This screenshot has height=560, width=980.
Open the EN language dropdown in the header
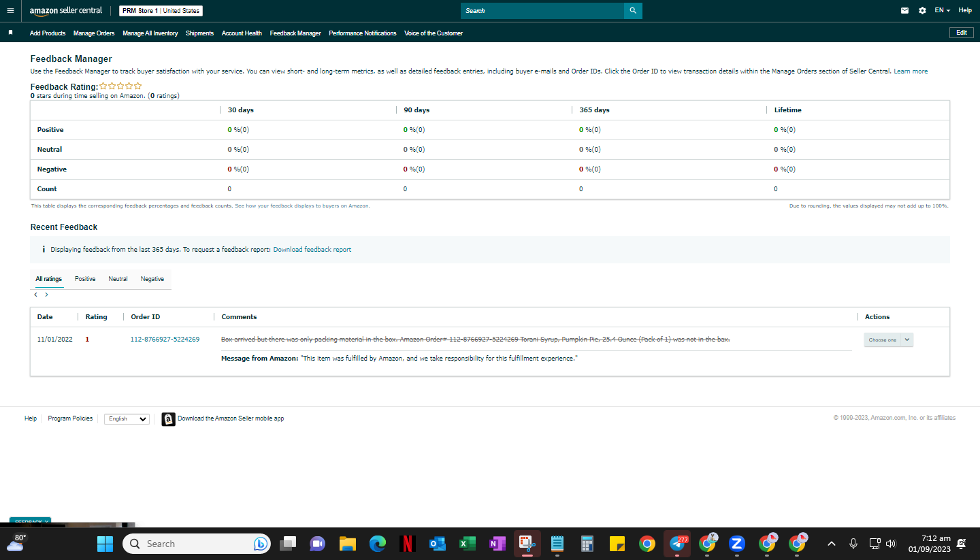(943, 10)
